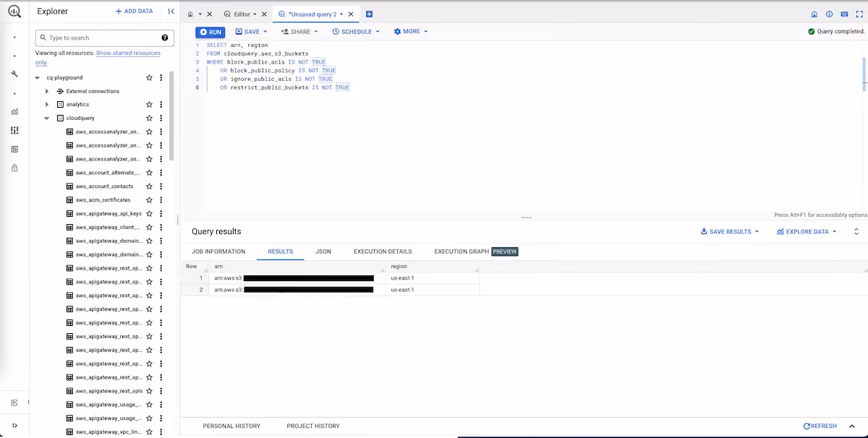The width and height of the screenshot is (868, 438).
Task: Star the analytics dataset
Action: [149, 105]
